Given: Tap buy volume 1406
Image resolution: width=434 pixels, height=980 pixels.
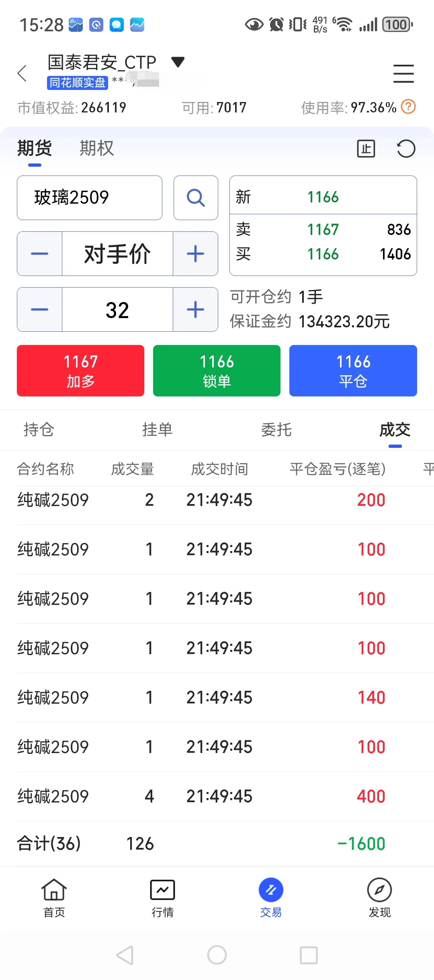Looking at the screenshot, I should 395,254.
